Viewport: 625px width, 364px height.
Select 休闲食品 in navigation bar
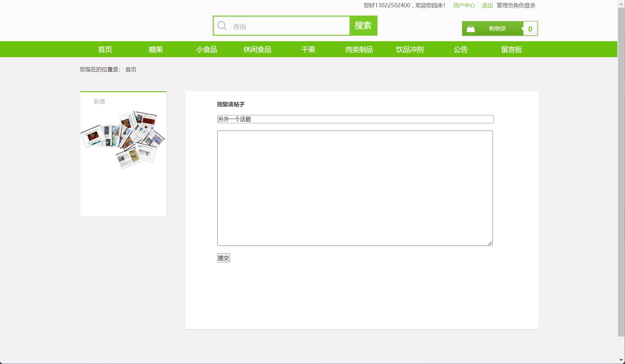[x=257, y=49]
